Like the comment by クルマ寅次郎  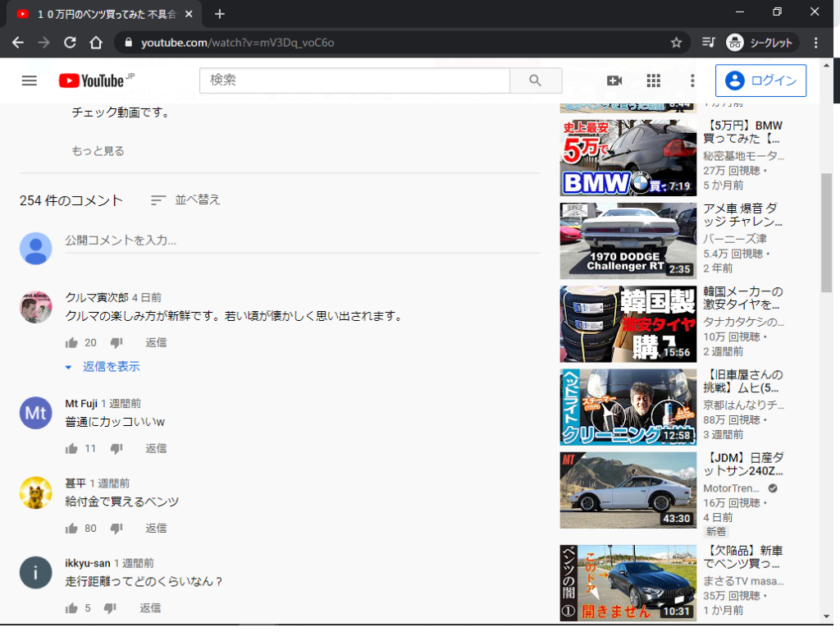click(71, 343)
